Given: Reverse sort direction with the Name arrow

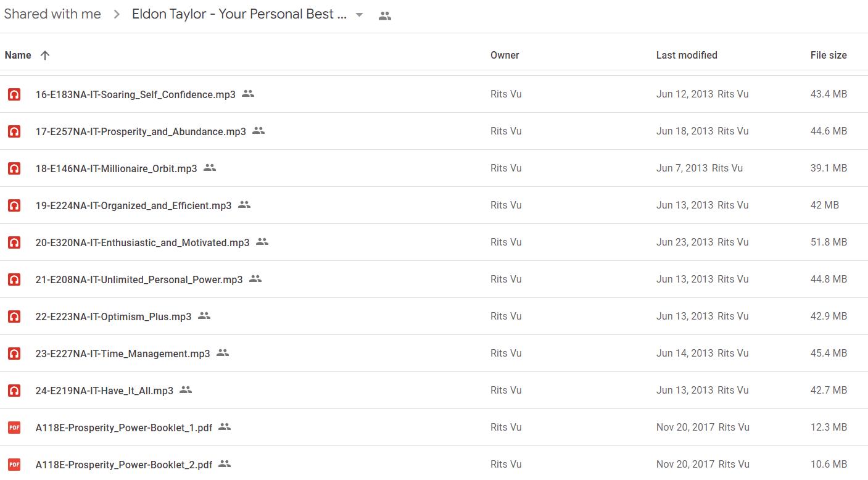Looking at the screenshot, I should pyautogui.click(x=44, y=55).
